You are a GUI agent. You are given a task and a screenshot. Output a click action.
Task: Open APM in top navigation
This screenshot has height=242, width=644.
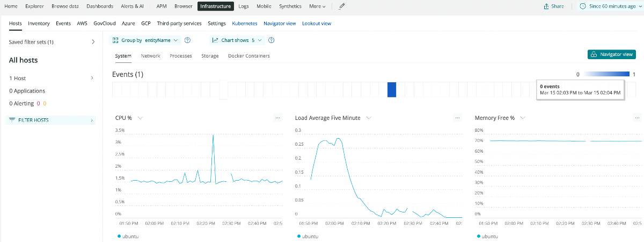point(161,6)
